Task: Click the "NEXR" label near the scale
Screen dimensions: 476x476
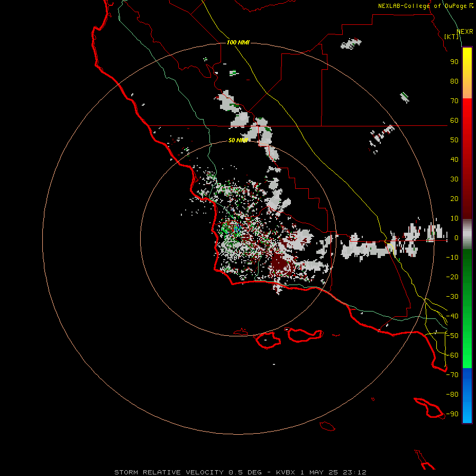Action: [x=465, y=32]
